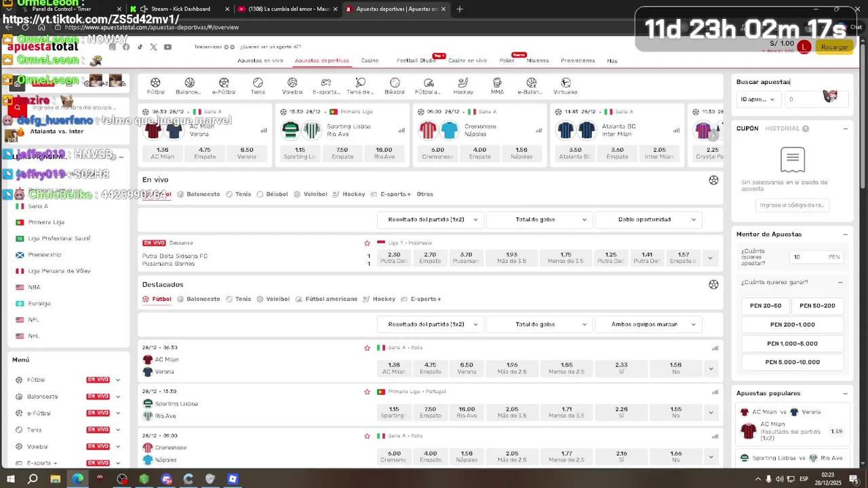Filter En vivo section by Baloncesto
The height and width of the screenshot is (488, 868).
click(x=199, y=194)
